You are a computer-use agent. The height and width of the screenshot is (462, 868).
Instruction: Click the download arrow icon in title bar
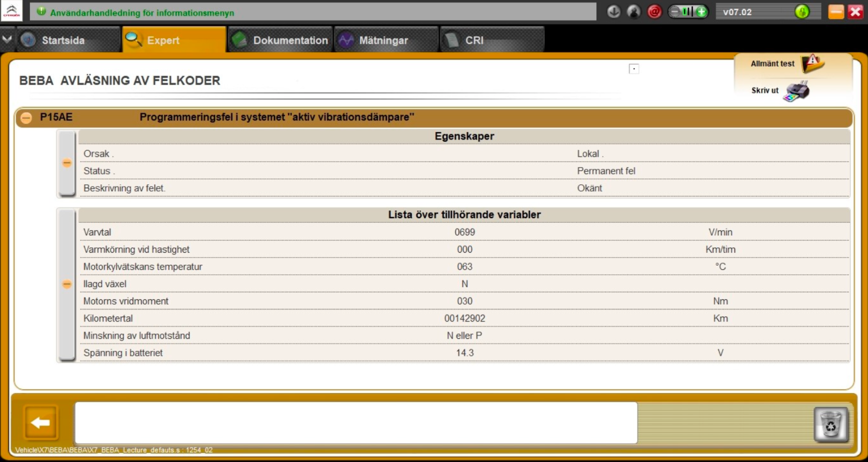point(614,11)
